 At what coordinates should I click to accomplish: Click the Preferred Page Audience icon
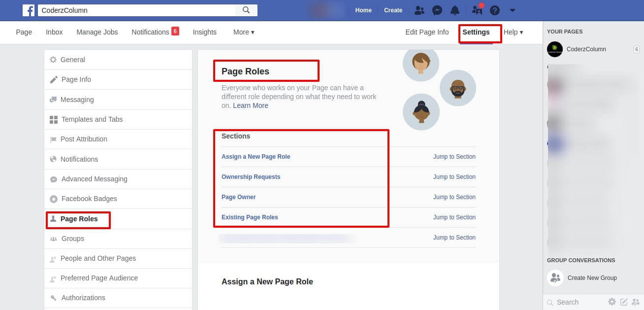53,278
